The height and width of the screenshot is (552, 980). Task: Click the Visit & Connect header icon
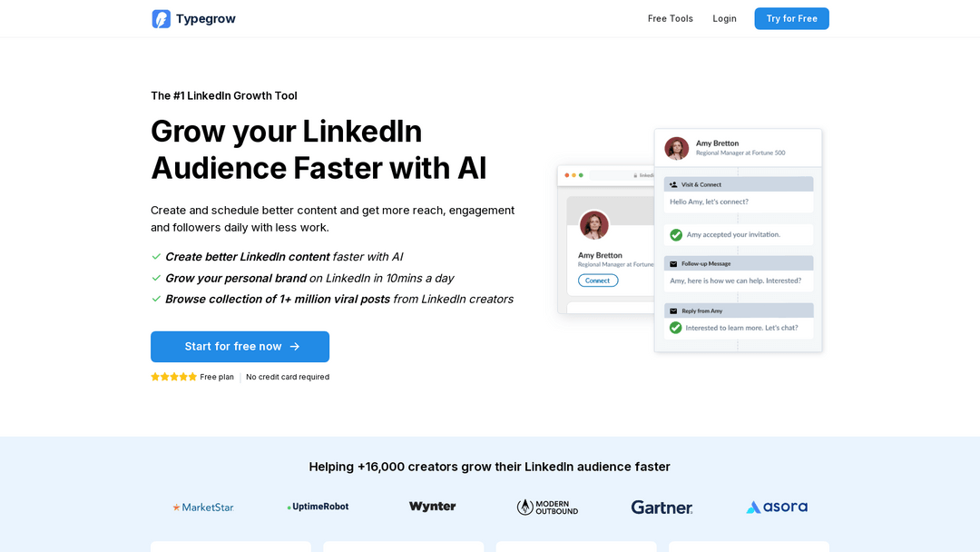(x=673, y=185)
